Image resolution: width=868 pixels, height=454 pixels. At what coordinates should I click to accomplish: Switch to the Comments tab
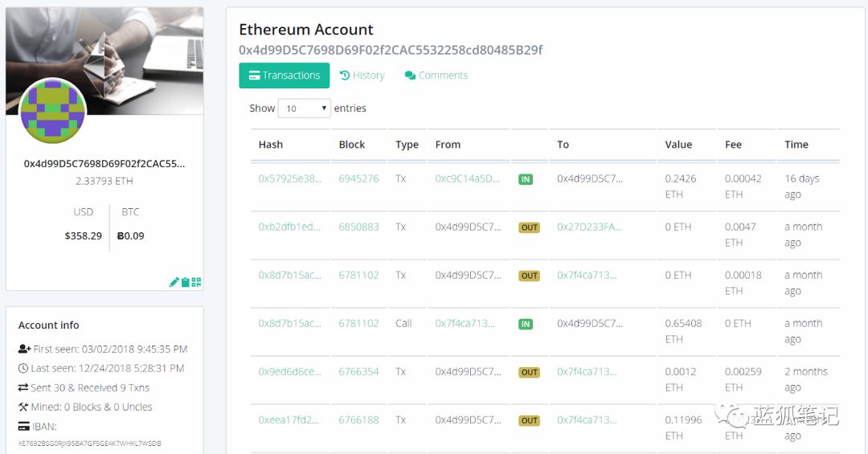[x=436, y=76]
